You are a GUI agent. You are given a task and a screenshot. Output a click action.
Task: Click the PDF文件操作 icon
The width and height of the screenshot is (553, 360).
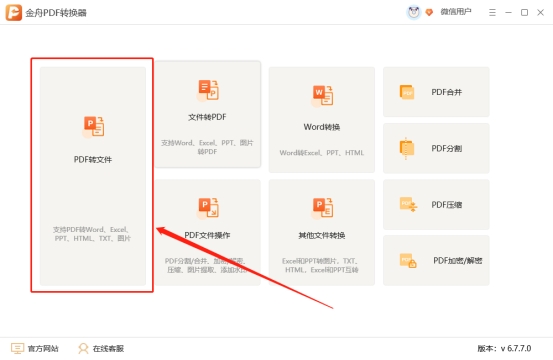(x=208, y=208)
